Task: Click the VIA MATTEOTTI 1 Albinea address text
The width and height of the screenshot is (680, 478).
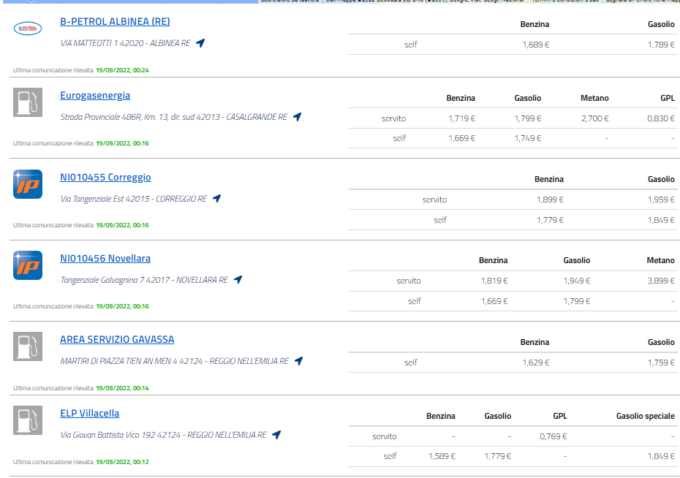Action: [125, 43]
